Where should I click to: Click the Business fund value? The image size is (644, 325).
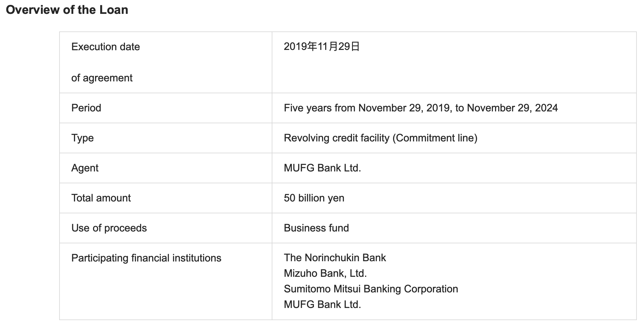tap(317, 228)
